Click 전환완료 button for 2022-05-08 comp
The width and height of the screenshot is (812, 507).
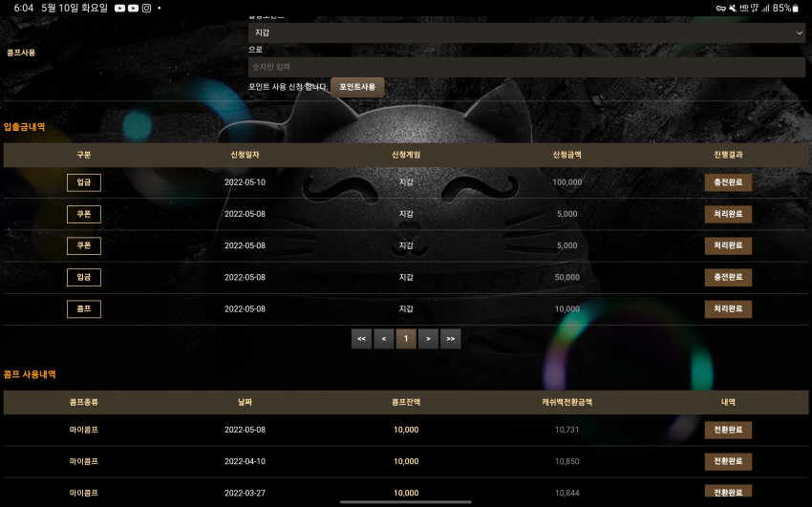728,430
